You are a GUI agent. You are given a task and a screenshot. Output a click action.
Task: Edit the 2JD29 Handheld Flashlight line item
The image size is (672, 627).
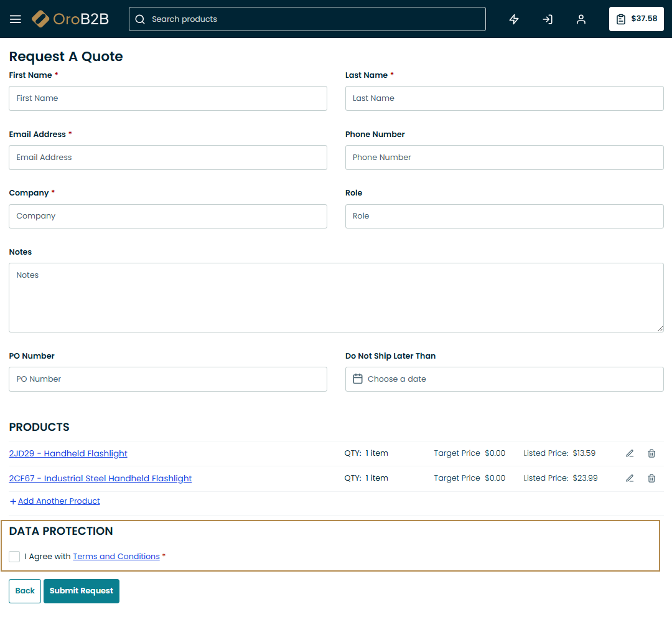coord(630,453)
